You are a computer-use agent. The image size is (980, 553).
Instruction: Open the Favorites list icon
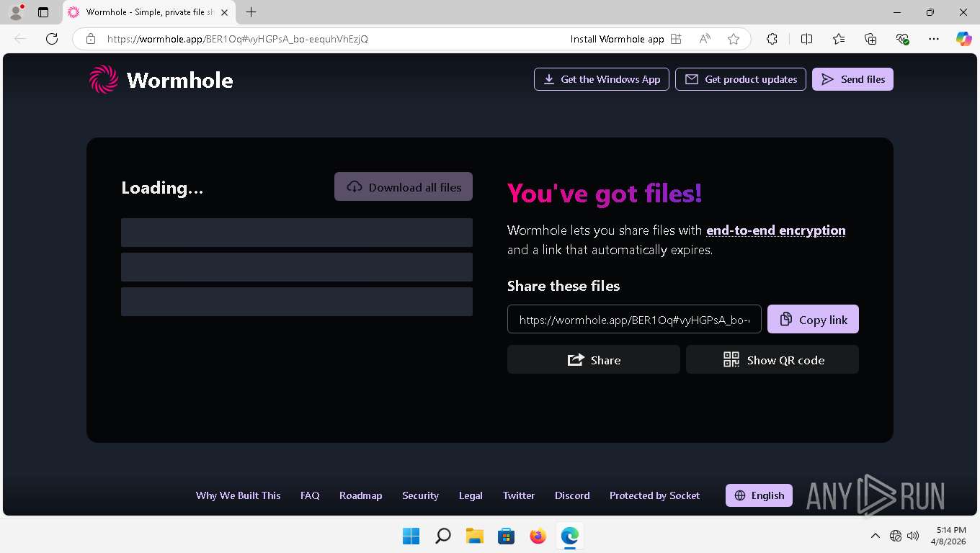click(839, 39)
